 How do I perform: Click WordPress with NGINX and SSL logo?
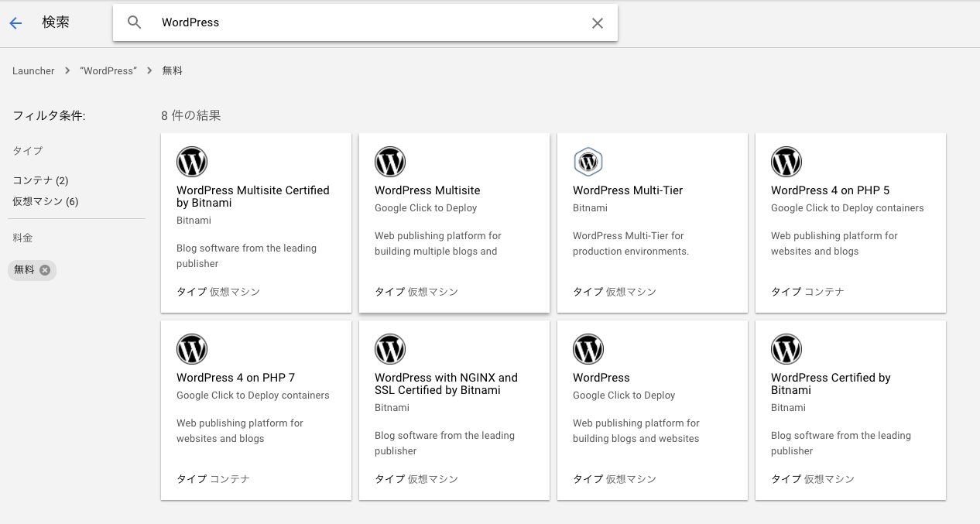(x=390, y=349)
